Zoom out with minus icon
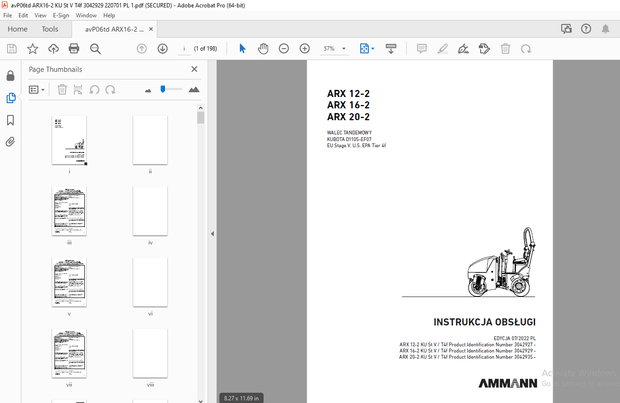The width and height of the screenshot is (620, 403). [x=284, y=49]
